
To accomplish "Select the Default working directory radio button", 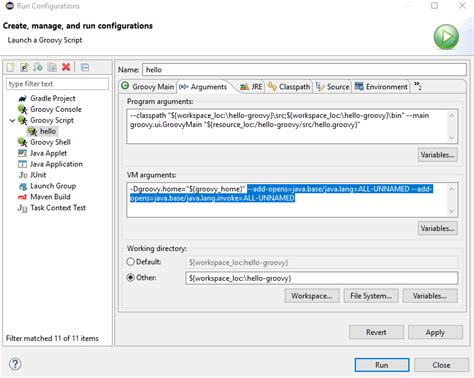I will (131, 262).
